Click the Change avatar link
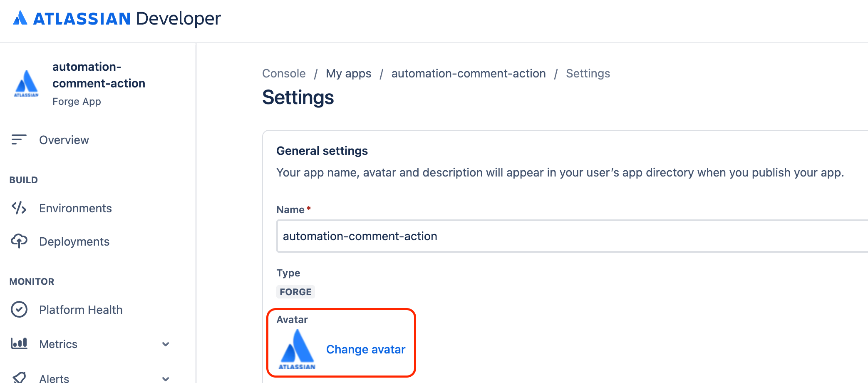868x383 pixels. click(x=365, y=349)
